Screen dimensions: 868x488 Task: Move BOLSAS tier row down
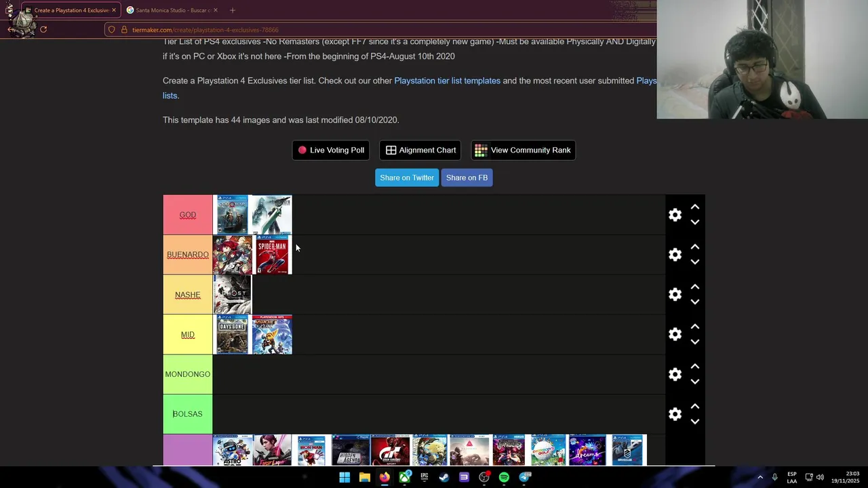(x=695, y=422)
